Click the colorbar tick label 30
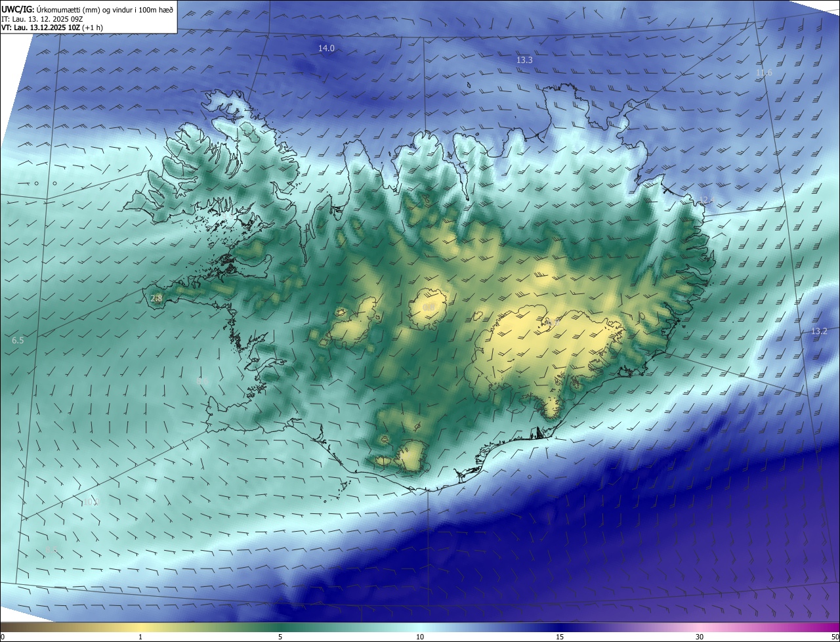 tap(700, 637)
